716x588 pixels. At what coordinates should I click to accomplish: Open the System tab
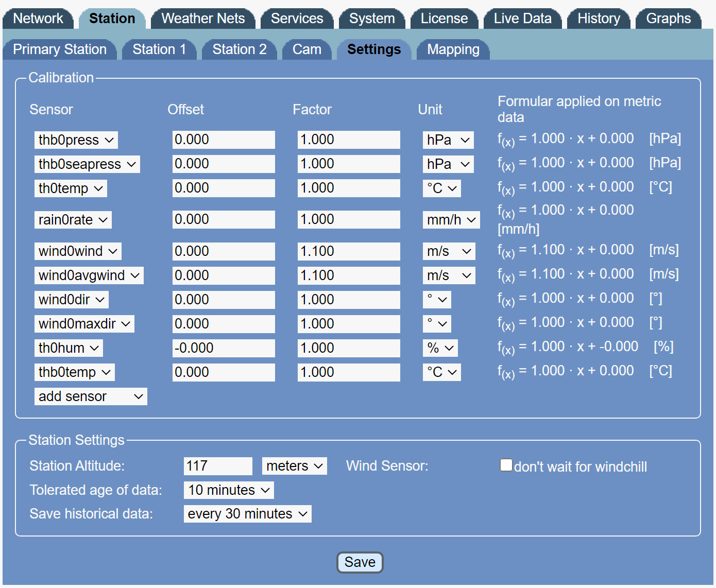pyautogui.click(x=371, y=19)
